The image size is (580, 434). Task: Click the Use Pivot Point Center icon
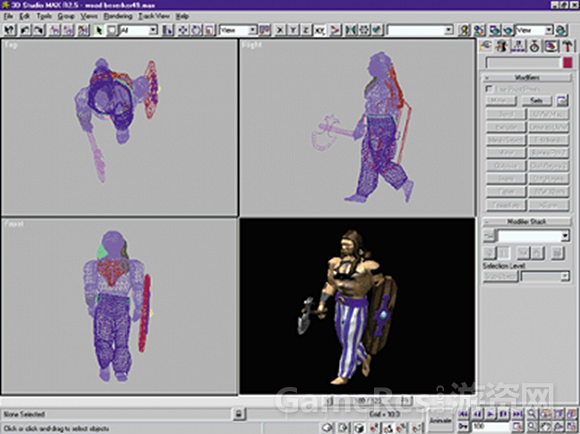264,30
